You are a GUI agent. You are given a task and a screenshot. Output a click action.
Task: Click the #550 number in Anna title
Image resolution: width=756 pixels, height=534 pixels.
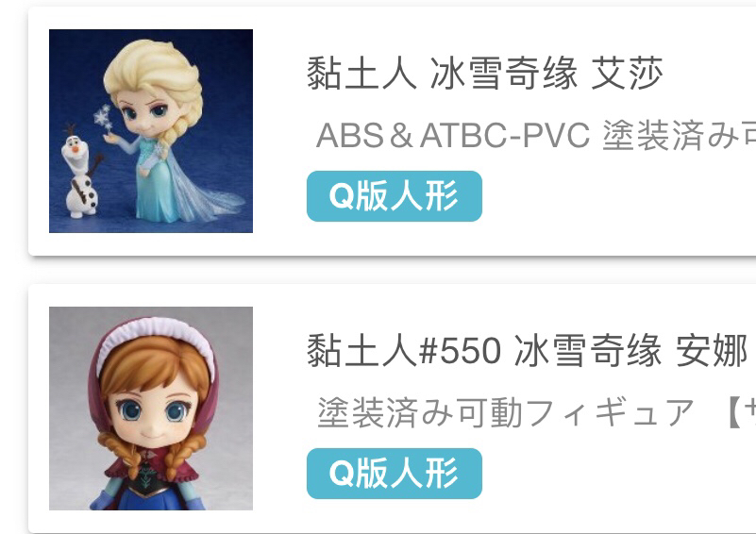tap(460, 351)
